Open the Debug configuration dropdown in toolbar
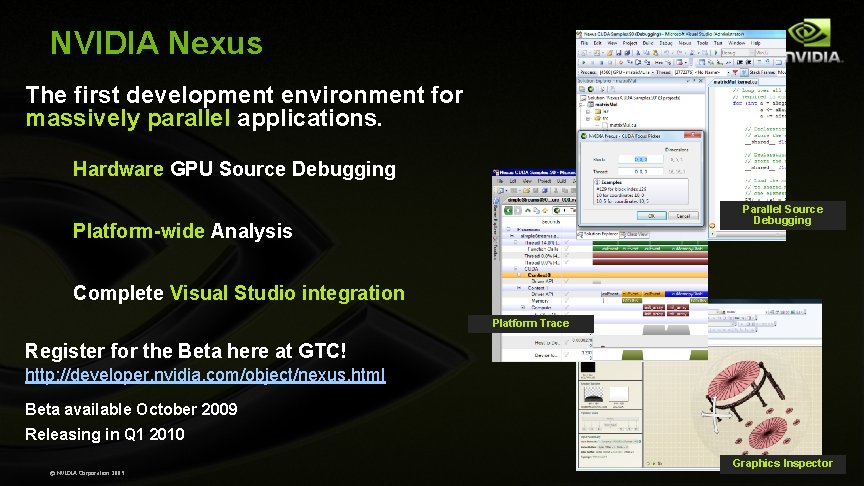 [738, 52]
